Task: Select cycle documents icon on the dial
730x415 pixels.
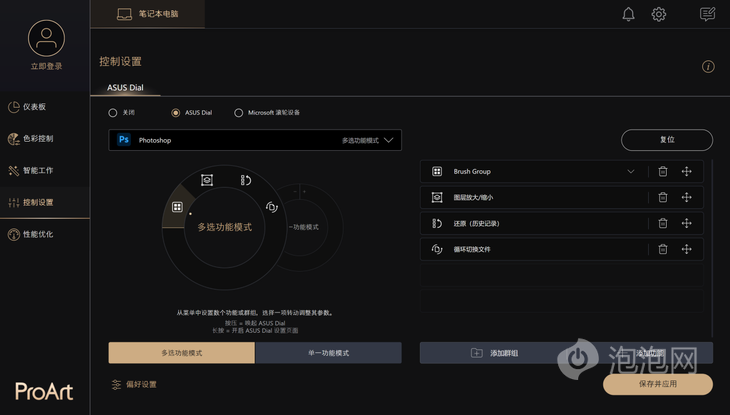Action: tap(271, 207)
